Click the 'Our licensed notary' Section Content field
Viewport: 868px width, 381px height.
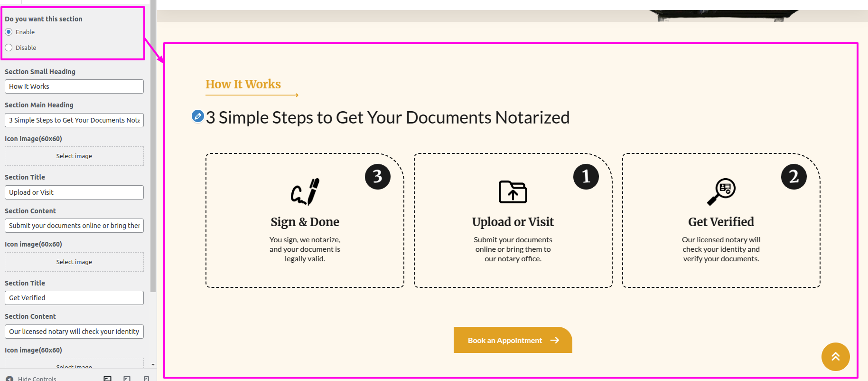point(74,332)
